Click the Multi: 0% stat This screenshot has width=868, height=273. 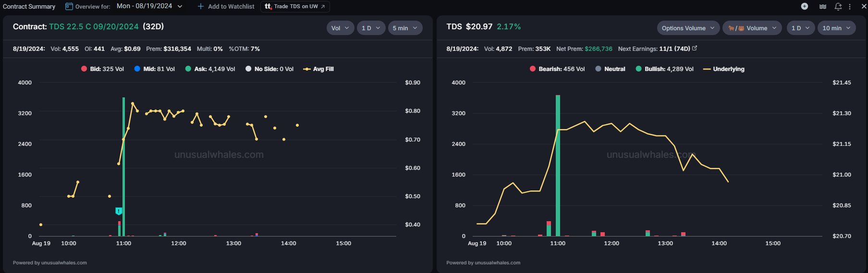tap(210, 48)
